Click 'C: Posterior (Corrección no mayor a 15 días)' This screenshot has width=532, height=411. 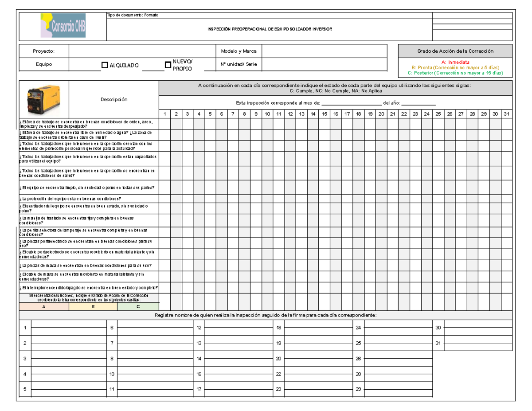point(455,73)
